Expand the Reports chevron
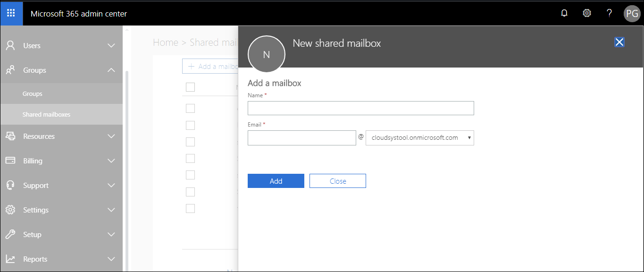Screen dimensions: 644x272 pos(111,259)
